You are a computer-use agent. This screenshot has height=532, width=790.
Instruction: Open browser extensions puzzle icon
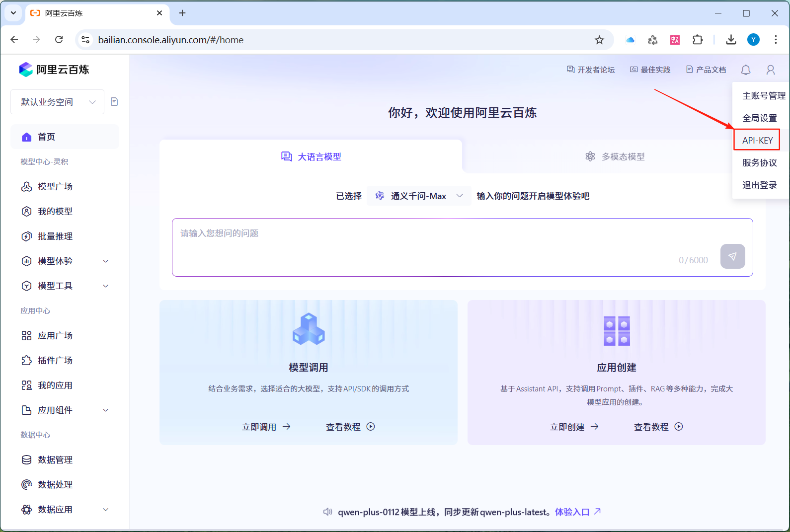point(698,40)
